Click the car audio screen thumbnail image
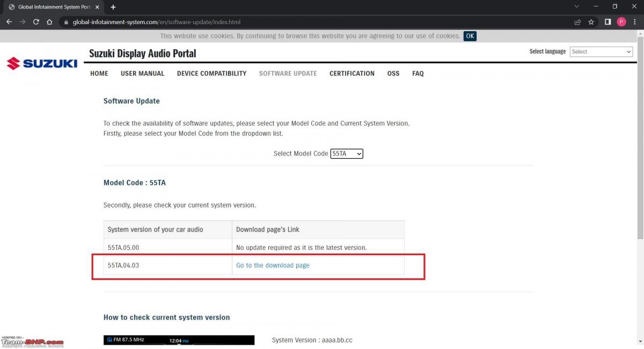Viewport: 644px width, 349px height. coord(179,341)
